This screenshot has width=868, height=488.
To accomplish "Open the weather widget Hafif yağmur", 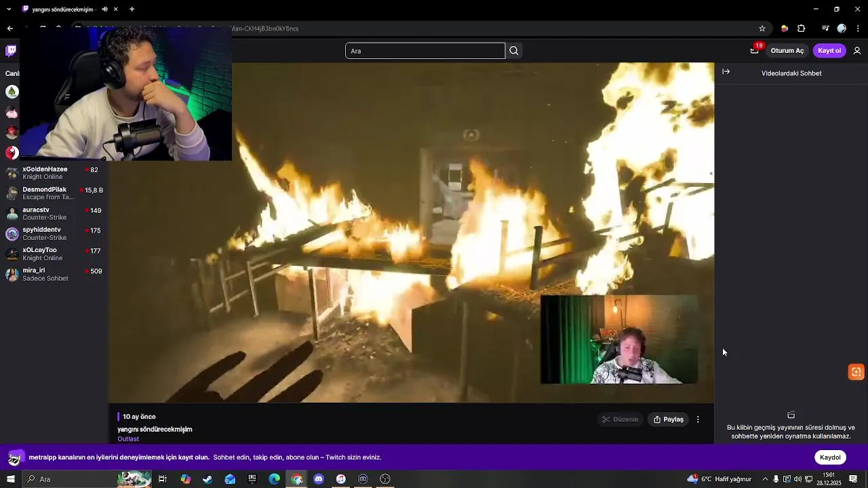I will tap(719, 479).
